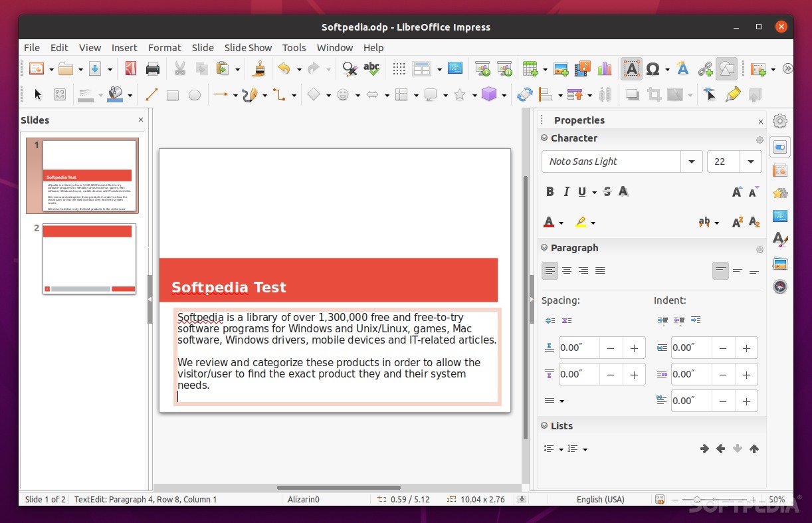Viewport: 812px width, 523px height.
Task: Toggle Subscript formatting
Action: point(754,222)
